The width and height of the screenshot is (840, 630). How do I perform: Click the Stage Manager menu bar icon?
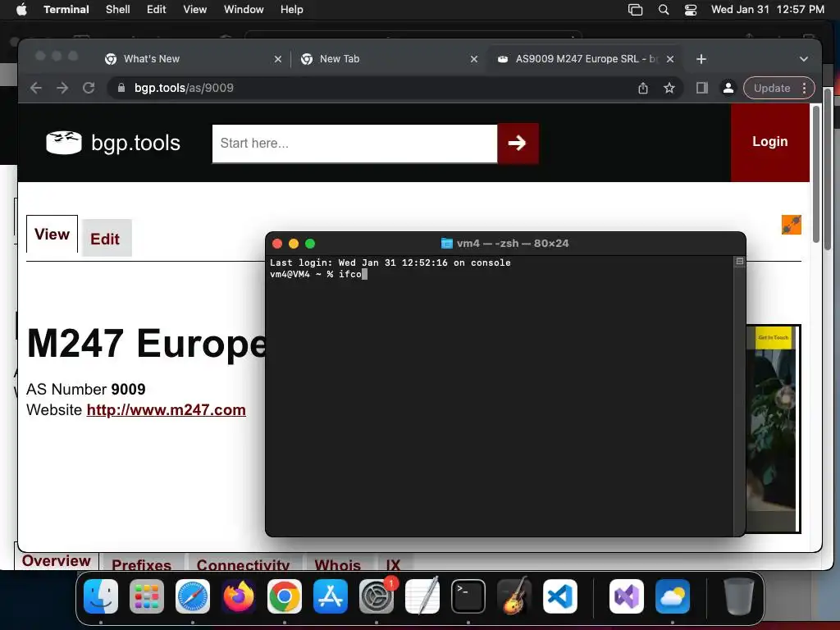pos(636,10)
